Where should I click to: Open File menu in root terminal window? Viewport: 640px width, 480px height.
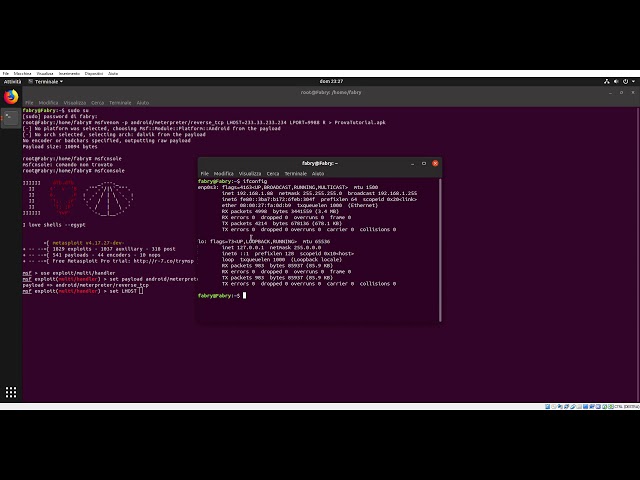[29, 103]
